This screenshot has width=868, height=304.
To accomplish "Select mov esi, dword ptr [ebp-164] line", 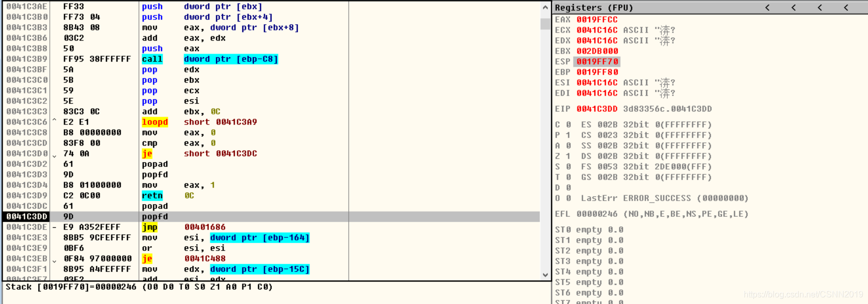I will pos(226,237).
